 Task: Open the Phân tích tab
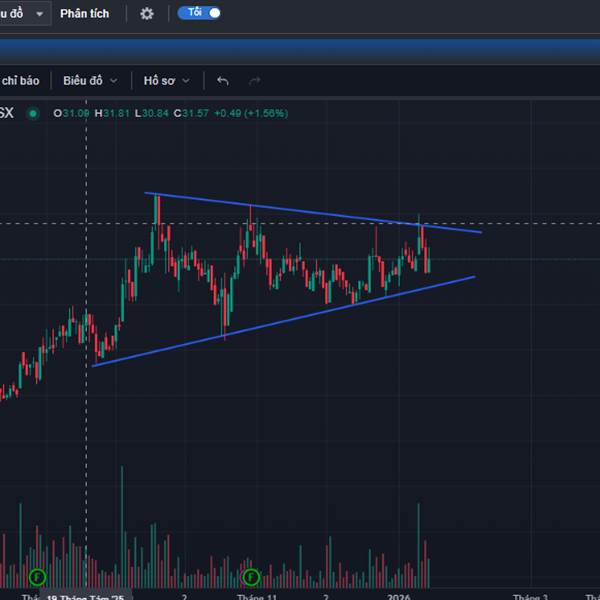coord(85,14)
